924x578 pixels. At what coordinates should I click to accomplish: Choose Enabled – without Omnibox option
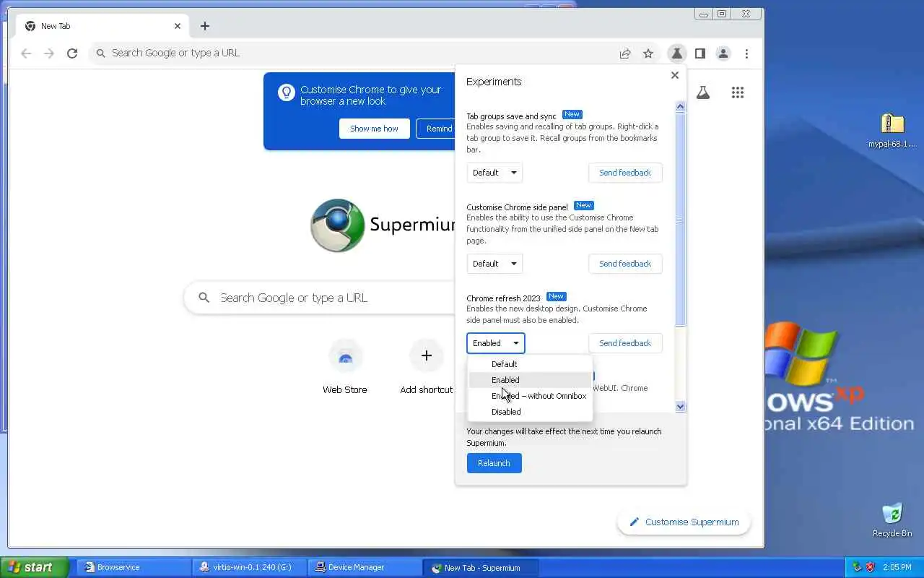530,396
